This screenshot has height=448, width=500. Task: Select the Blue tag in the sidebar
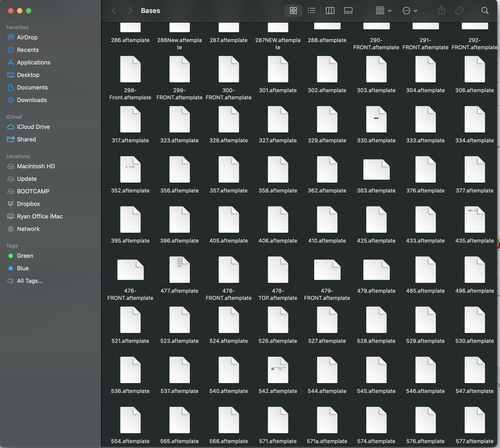point(23,268)
